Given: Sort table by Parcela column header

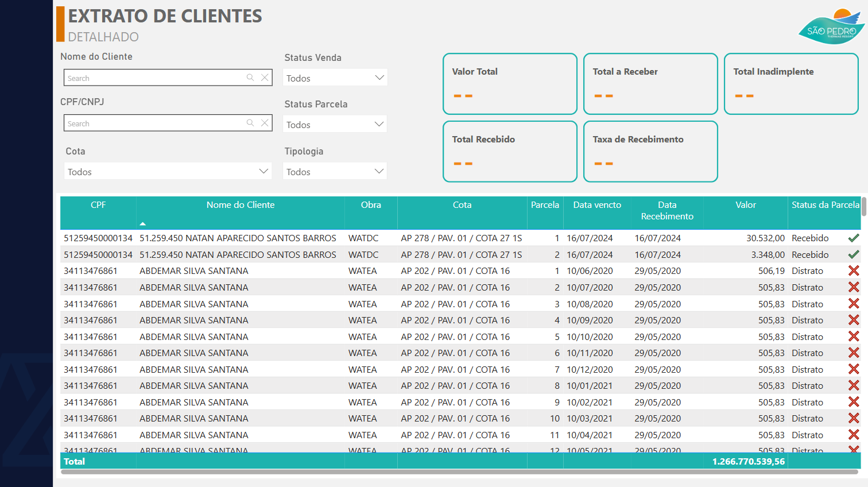Looking at the screenshot, I should 545,205.
